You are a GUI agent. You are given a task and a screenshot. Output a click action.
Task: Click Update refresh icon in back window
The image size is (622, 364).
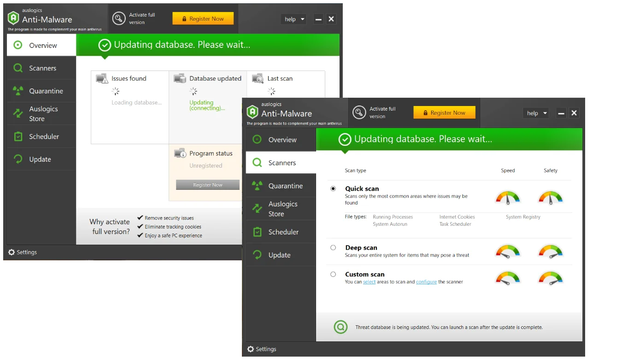pos(18,159)
